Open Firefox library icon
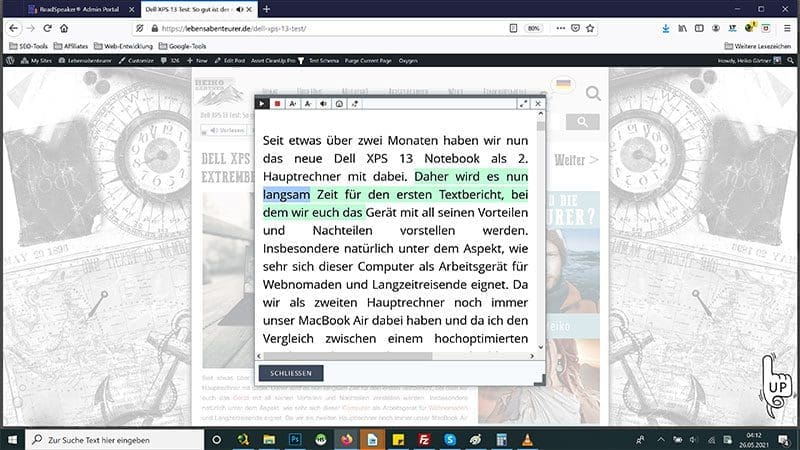Screen dimensions: 800x450 (x=682, y=29)
